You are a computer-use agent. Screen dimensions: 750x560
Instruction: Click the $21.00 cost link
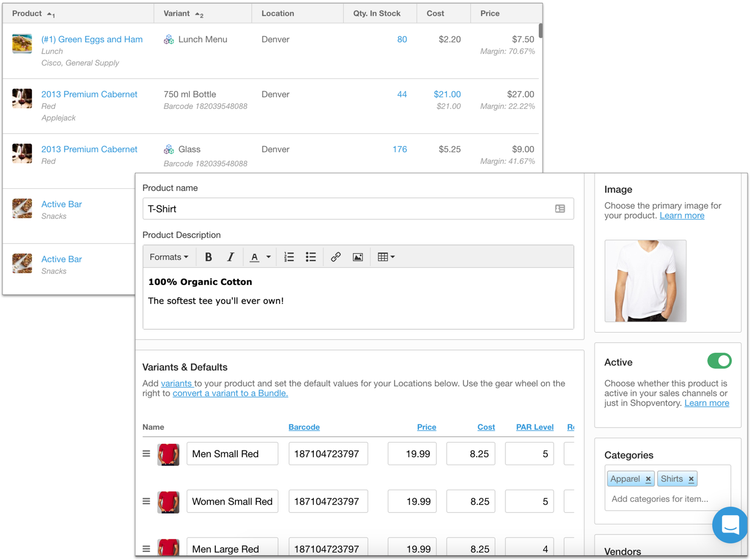pyautogui.click(x=447, y=94)
